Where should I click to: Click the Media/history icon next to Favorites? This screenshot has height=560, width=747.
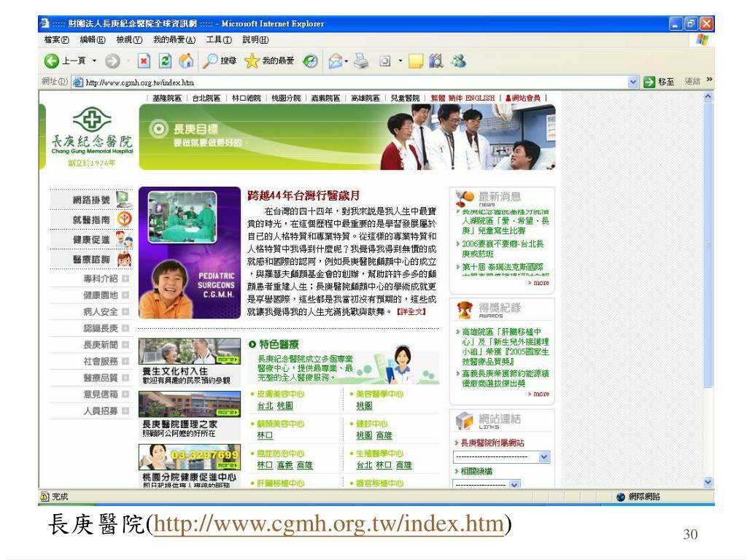pos(311,61)
